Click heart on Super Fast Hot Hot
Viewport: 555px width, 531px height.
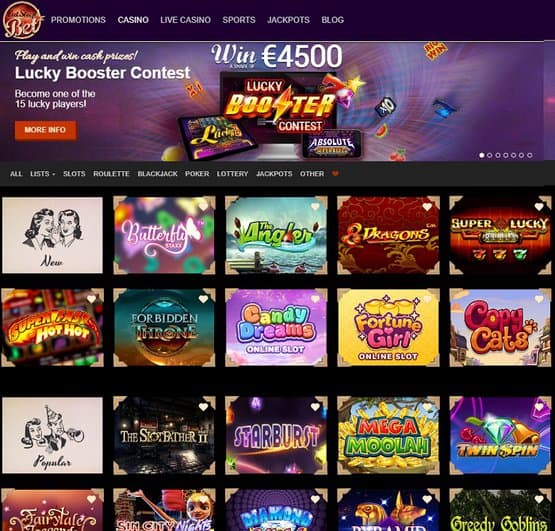[91, 299]
